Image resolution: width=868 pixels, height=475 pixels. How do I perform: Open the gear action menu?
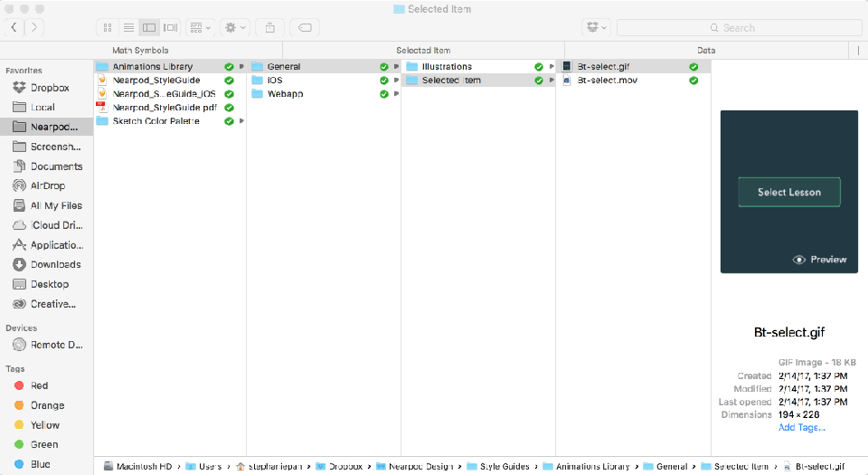coord(235,28)
